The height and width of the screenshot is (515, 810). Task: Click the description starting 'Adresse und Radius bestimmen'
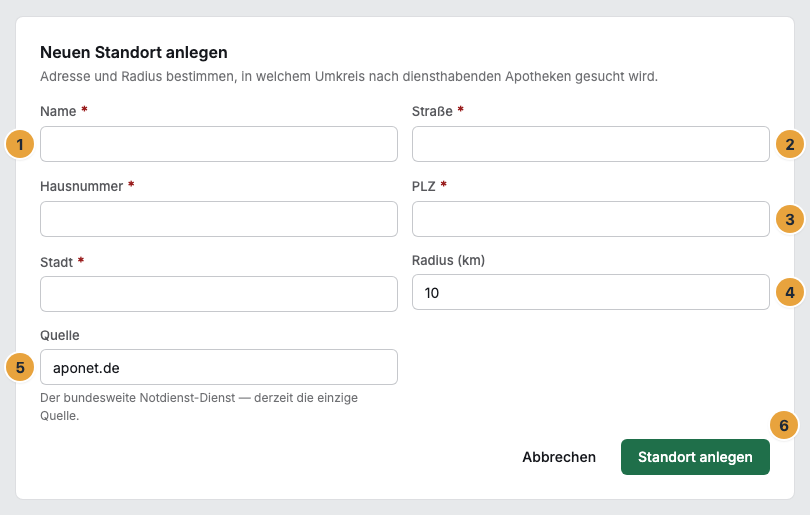click(349, 76)
